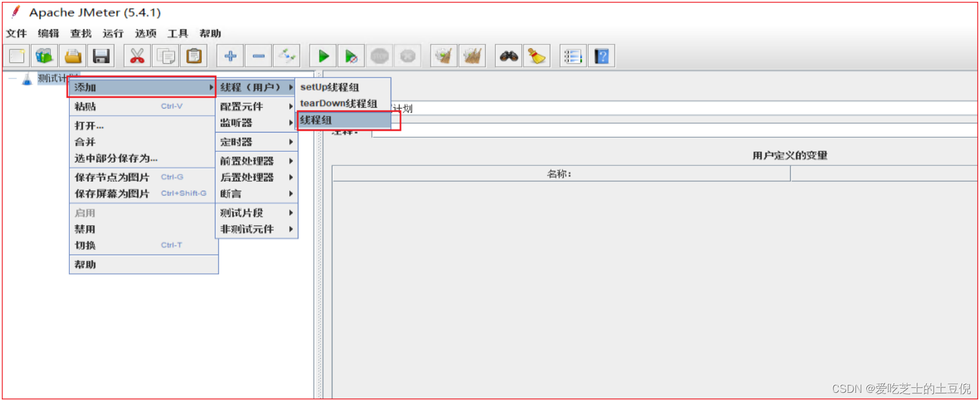
Task: Choose 帮助 at the bottom of the context menu
Action: click(x=143, y=264)
